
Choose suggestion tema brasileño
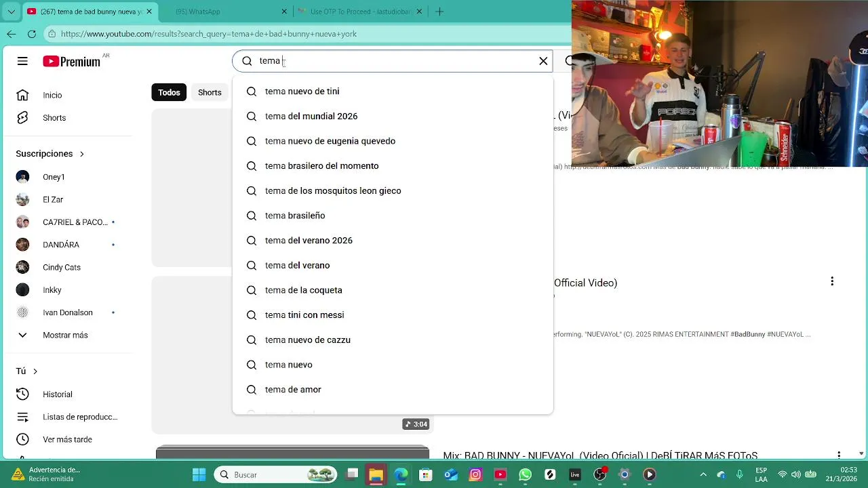(x=393, y=216)
